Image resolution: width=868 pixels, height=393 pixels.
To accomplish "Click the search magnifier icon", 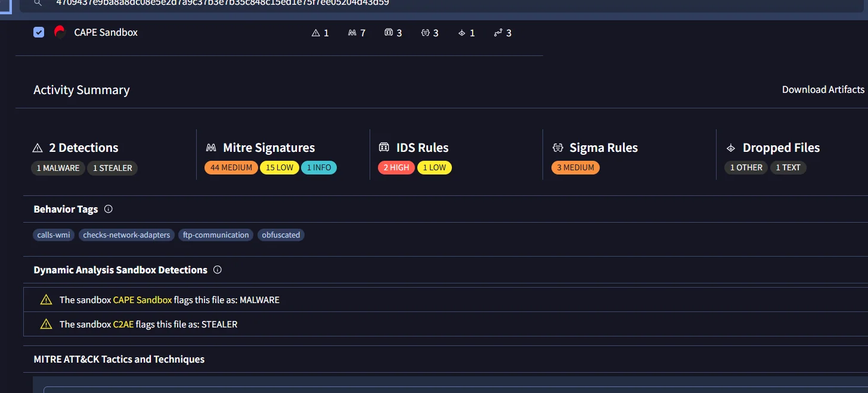I will (37, 2).
